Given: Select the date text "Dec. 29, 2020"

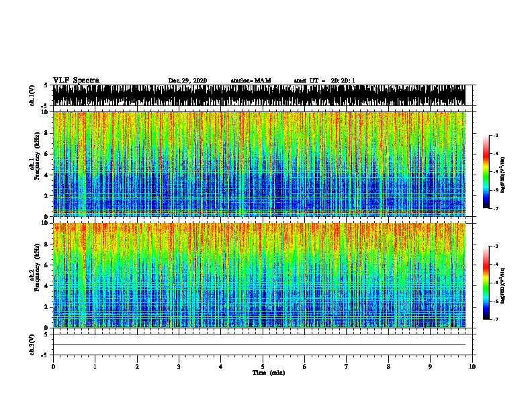Looking at the screenshot, I should (187, 81).
